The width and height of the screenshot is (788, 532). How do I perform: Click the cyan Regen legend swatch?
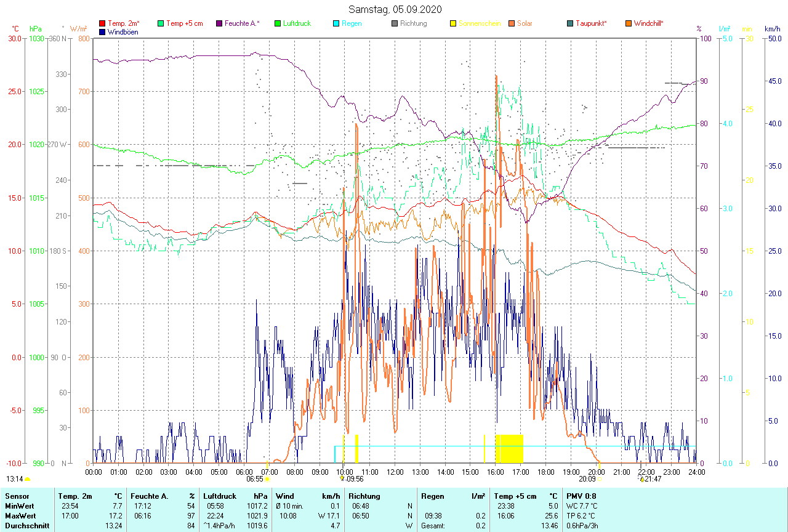pyautogui.click(x=336, y=24)
